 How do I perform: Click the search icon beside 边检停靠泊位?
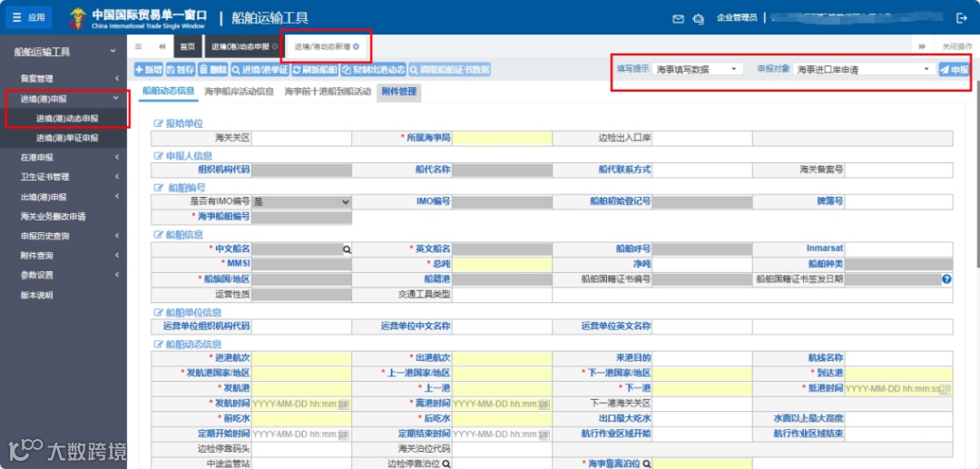point(447,464)
